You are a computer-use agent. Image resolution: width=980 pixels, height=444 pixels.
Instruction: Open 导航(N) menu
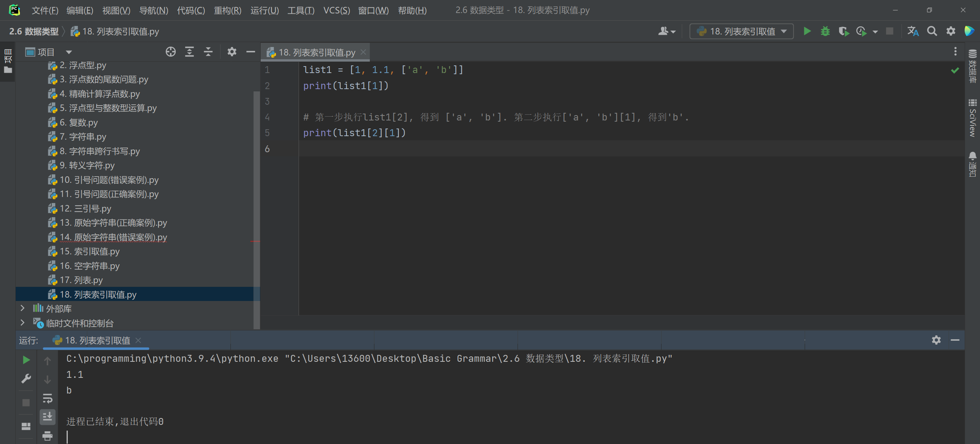[x=154, y=10]
